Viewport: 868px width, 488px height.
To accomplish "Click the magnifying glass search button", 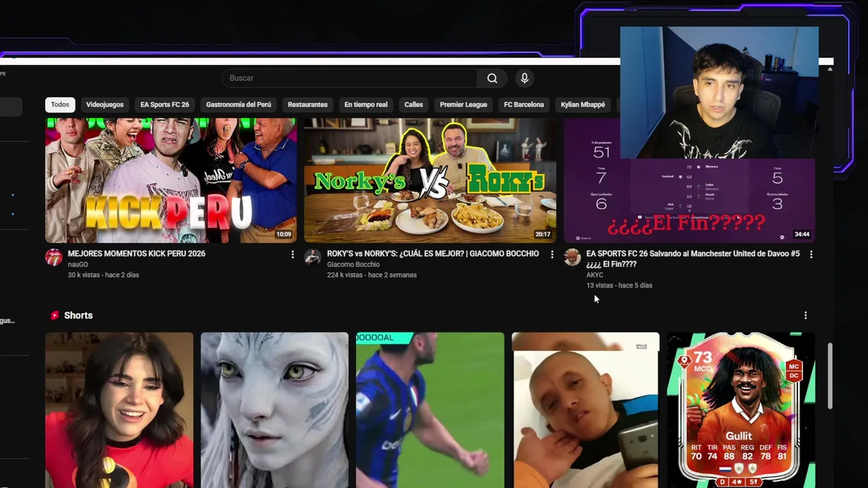I will tap(492, 78).
